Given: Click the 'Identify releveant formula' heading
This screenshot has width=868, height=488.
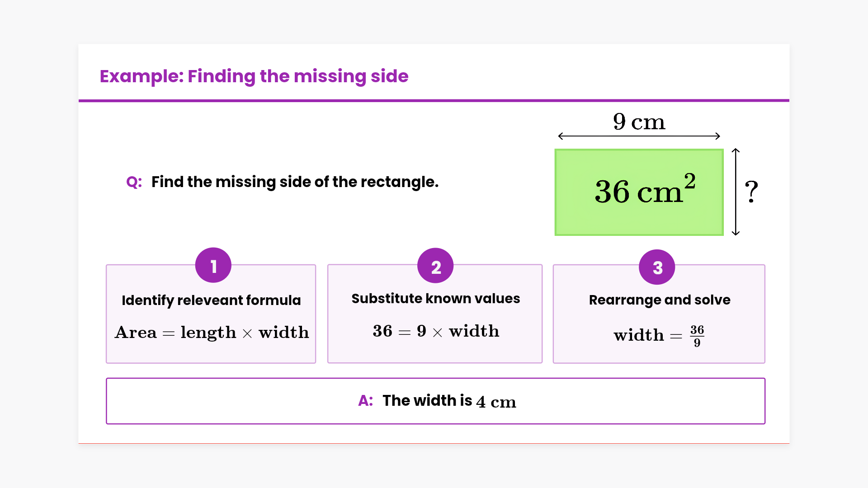Looking at the screenshot, I should click(x=211, y=300).
